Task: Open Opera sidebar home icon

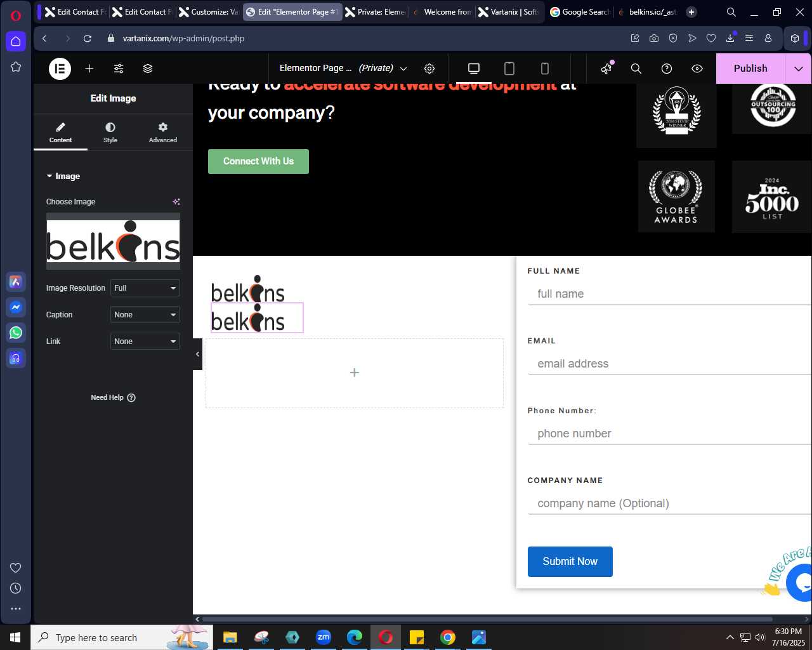Action: (x=16, y=41)
